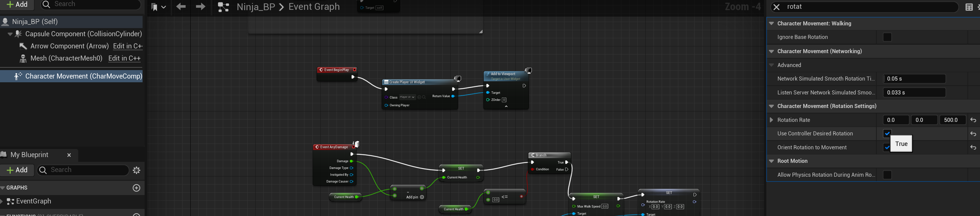
Task: Collapse Character Movement (Rotation Settings) section
Action: (x=771, y=106)
